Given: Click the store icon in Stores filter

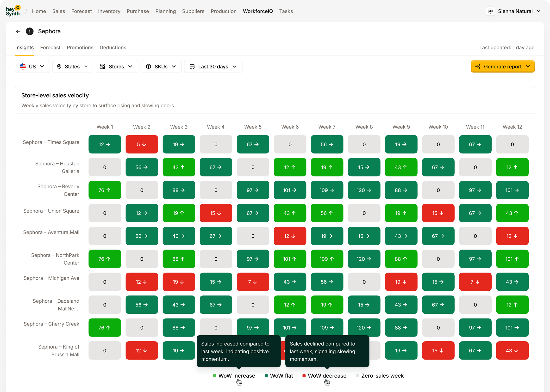Looking at the screenshot, I should pyautogui.click(x=103, y=66).
